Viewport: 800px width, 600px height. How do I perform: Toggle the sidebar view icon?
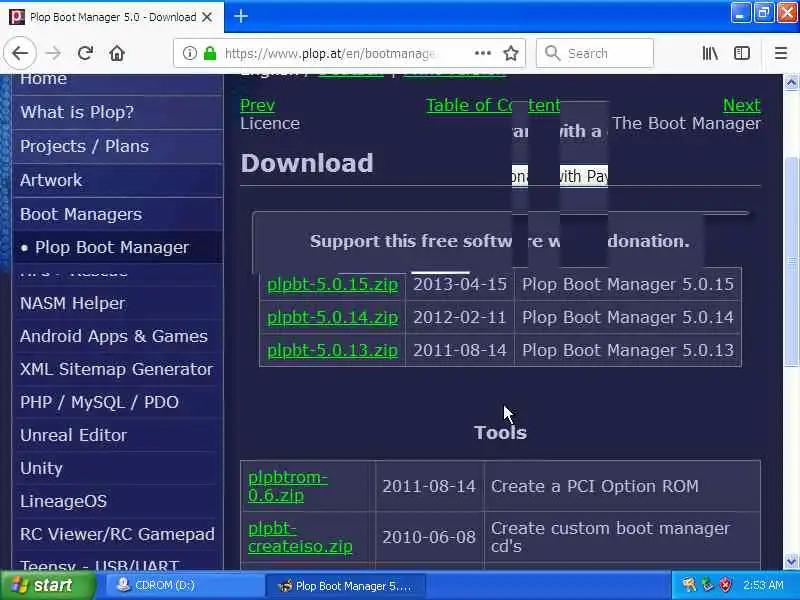pos(742,53)
